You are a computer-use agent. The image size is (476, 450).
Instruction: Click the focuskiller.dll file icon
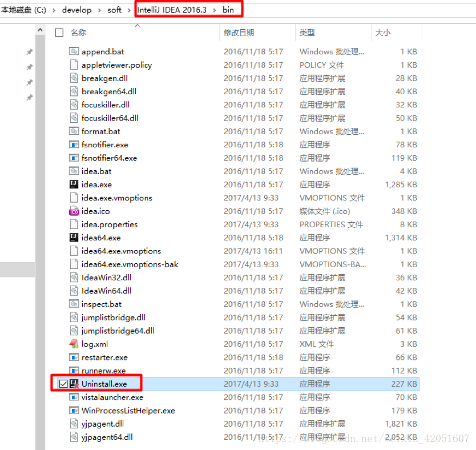(74, 105)
